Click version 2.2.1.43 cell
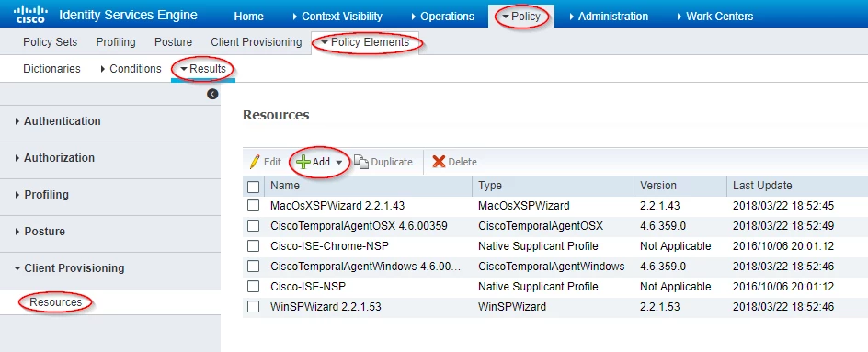 660,206
